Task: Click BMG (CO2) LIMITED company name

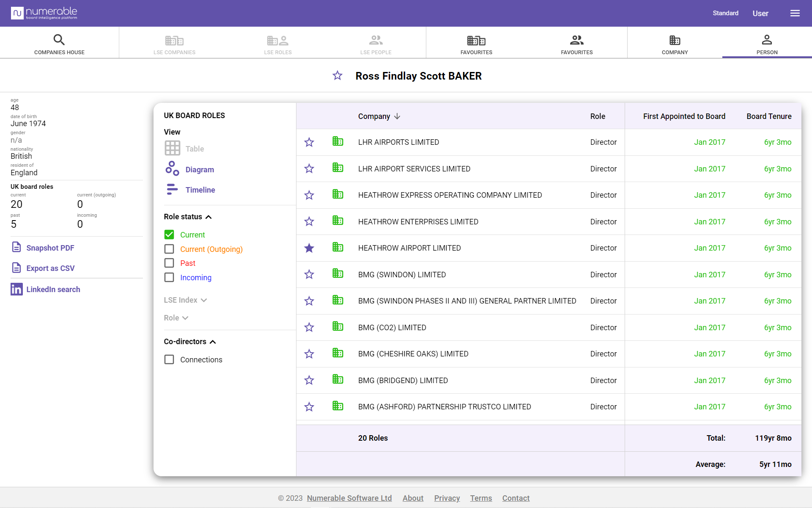Action: (392, 328)
